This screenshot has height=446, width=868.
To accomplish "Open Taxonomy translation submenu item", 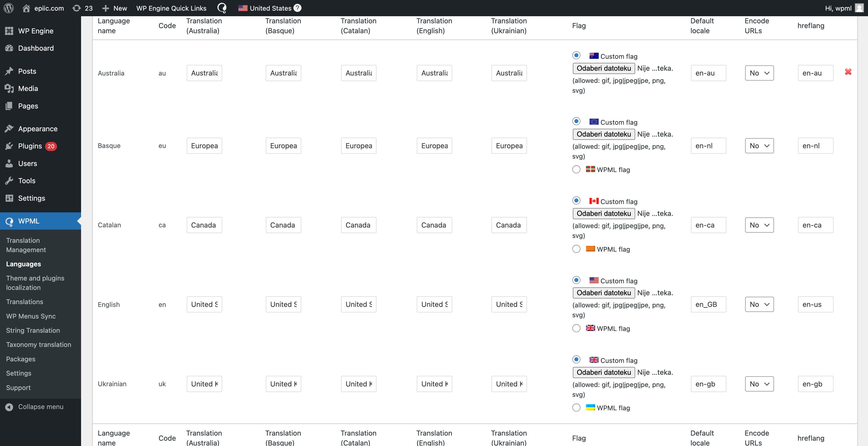I will [39, 345].
